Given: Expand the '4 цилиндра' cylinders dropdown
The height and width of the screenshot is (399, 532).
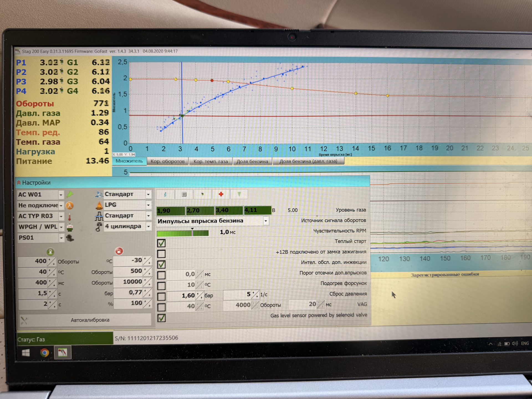Looking at the screenshot, I should point(149,226).
